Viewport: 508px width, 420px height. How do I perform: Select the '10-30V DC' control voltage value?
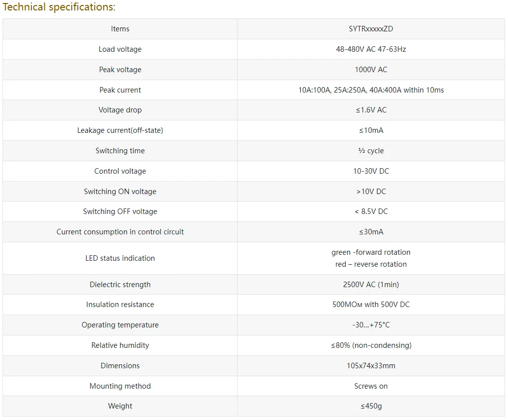tap(371, 171)
